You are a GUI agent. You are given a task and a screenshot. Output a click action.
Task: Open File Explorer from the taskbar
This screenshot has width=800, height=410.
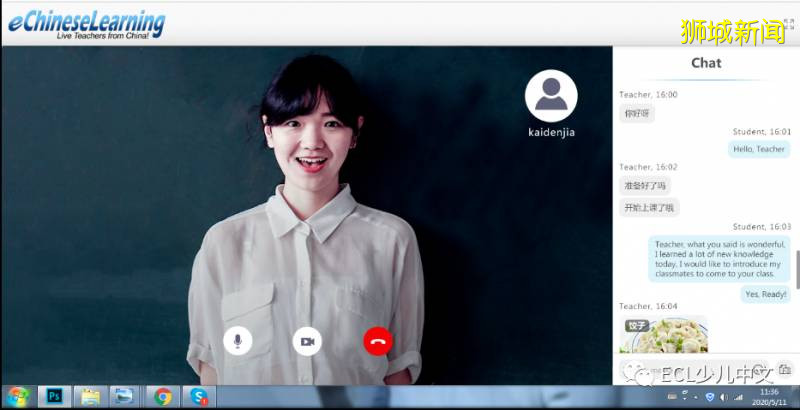(x=90, y=396)
